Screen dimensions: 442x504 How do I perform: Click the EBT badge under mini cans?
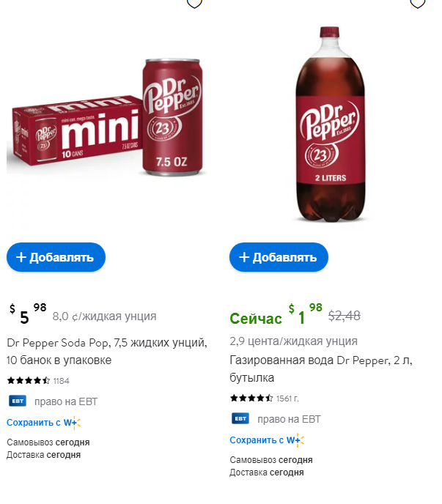pyautogui.click(x=18, y=401)
